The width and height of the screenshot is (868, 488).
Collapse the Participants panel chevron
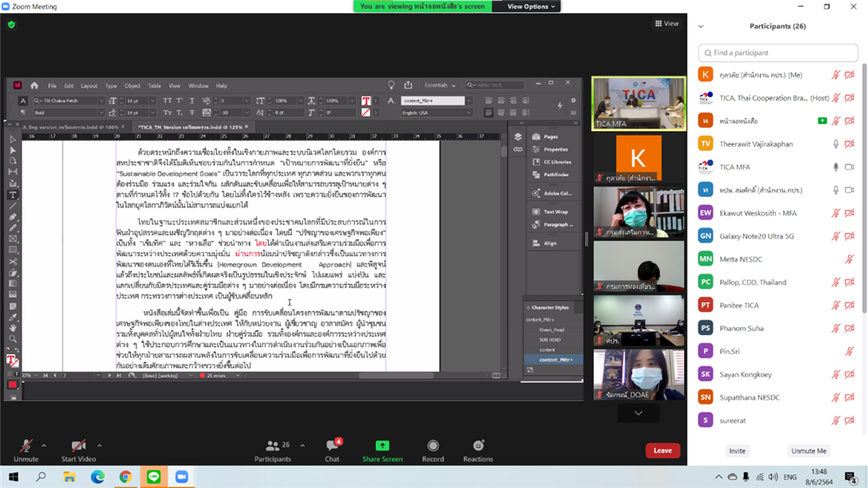700,26
